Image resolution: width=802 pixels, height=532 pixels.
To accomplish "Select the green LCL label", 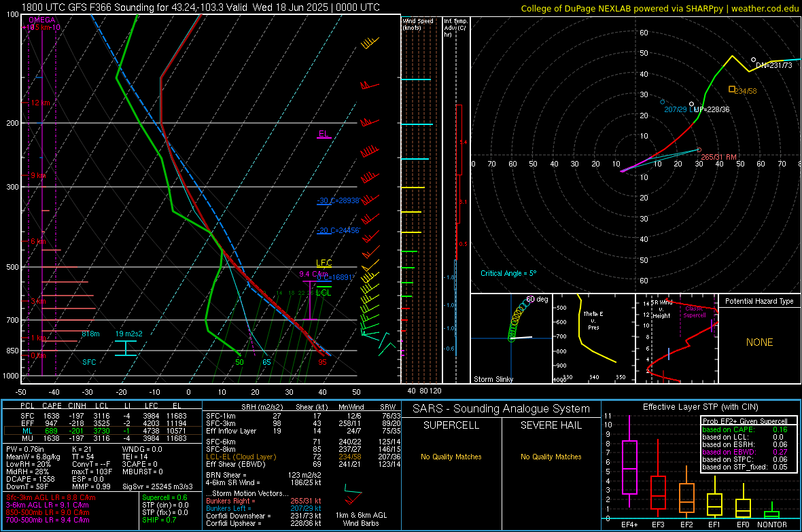I will 324,293.
